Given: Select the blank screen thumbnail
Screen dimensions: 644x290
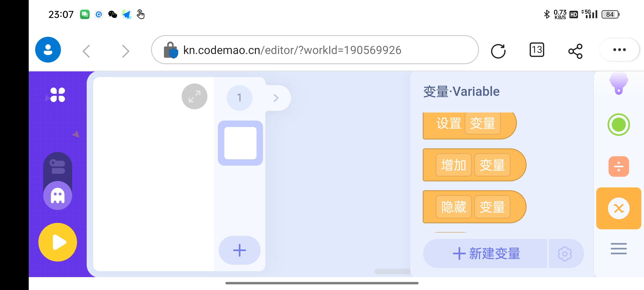Looking at the screenshot, I should pyautogui.click(x=240, y=143).
